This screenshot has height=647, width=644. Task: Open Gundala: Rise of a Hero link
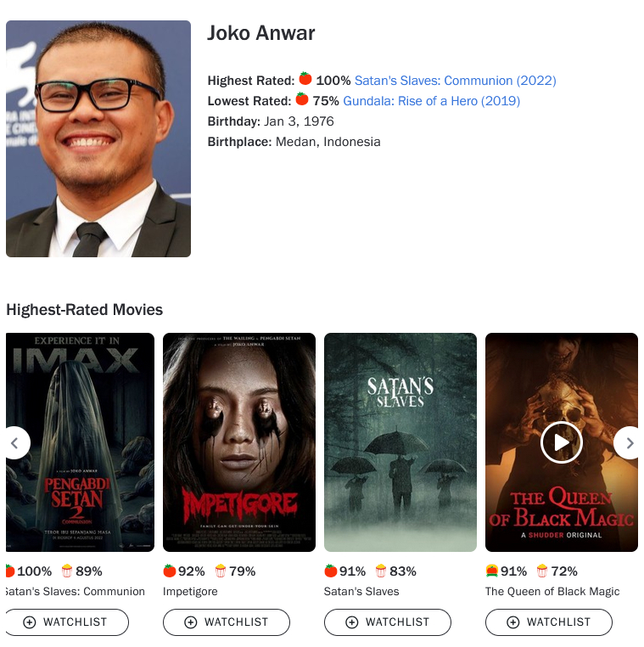431,101
